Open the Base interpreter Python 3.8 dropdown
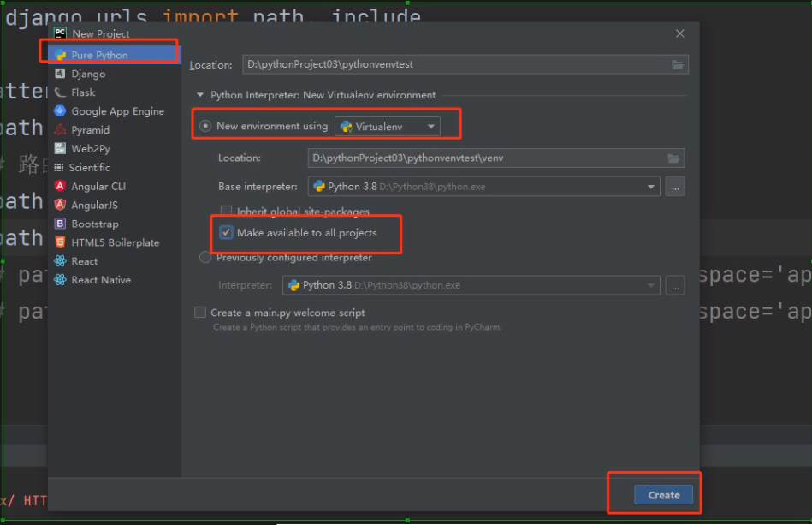This screenshot has height=525, width=812. click(x=483, y=187)
